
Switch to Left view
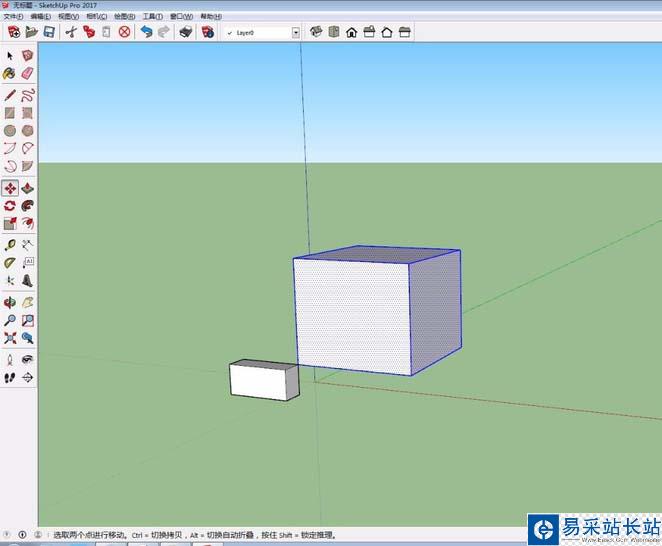tap(405, 32)
